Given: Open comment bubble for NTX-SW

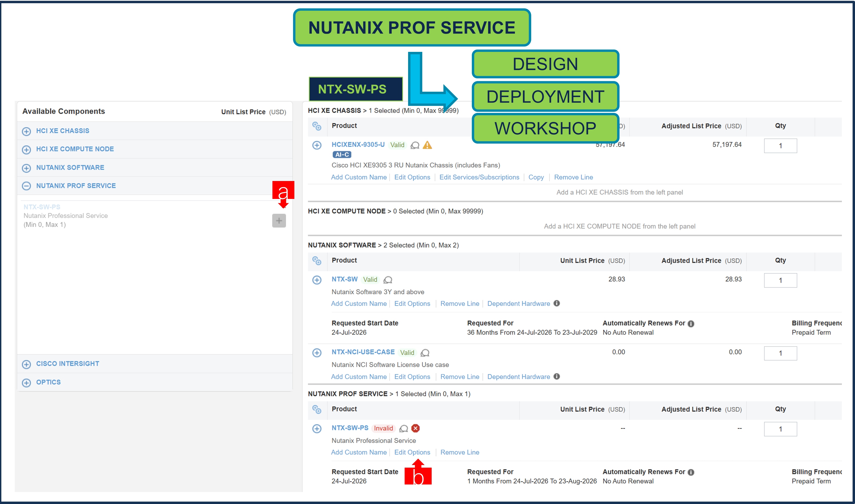Looking at the screenshot, I should coord(388,280).
